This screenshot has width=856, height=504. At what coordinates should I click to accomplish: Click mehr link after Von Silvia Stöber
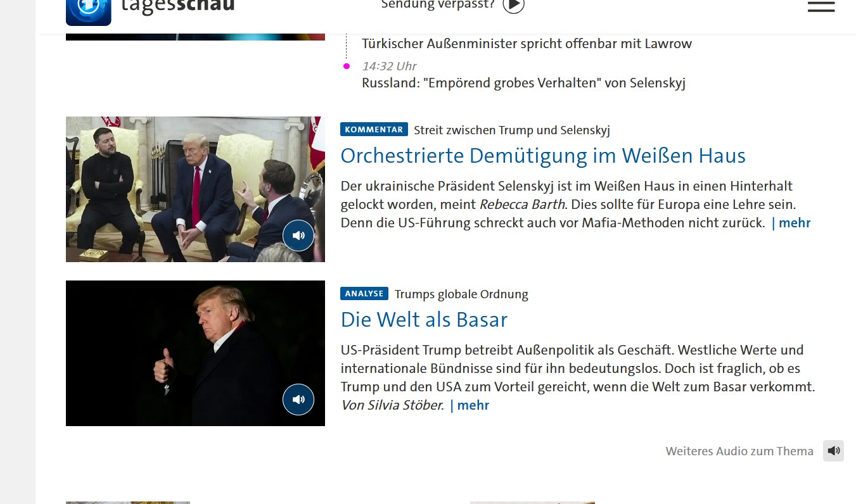[x=470, y=405]
